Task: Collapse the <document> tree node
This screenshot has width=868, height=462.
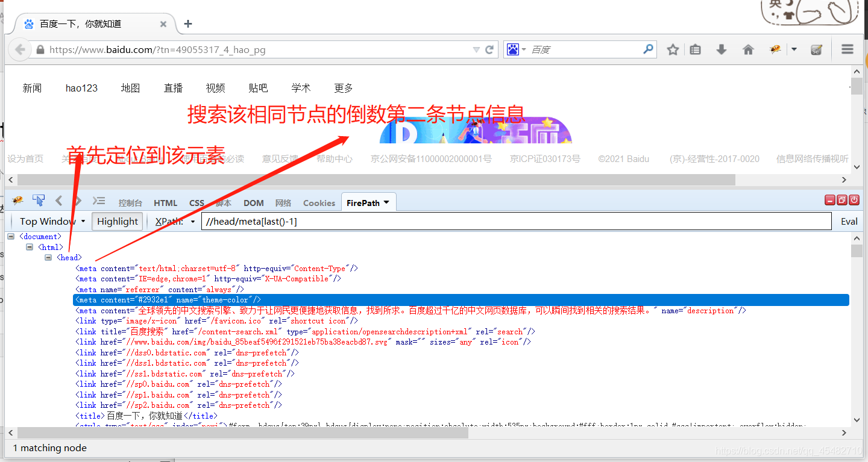Action: (x=11, y=237)
